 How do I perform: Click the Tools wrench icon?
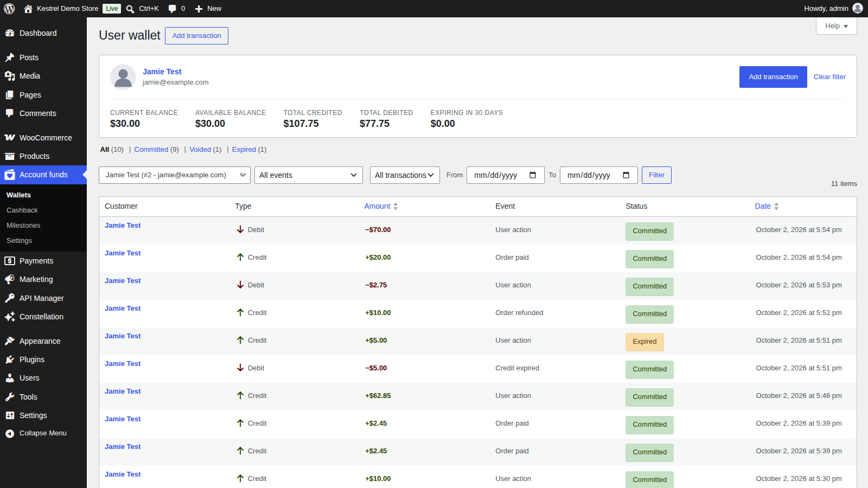[x=10, y=397]
